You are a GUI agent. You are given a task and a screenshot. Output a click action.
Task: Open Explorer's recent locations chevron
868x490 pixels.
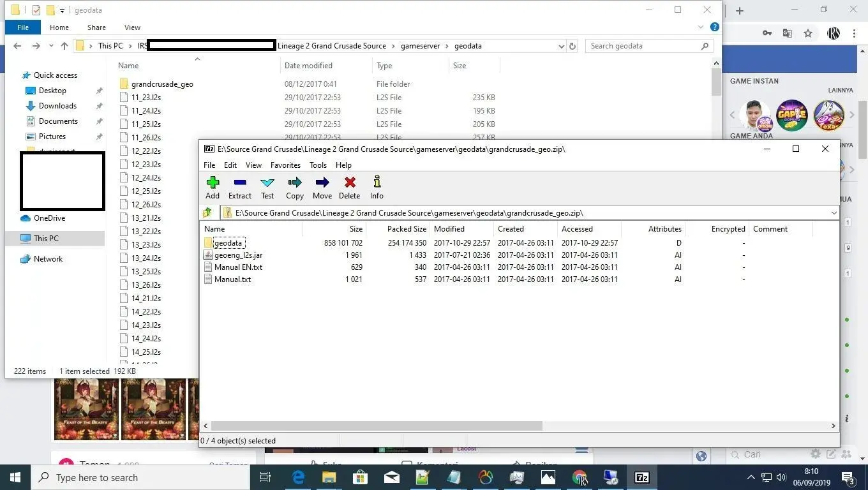tap(52, 46)
